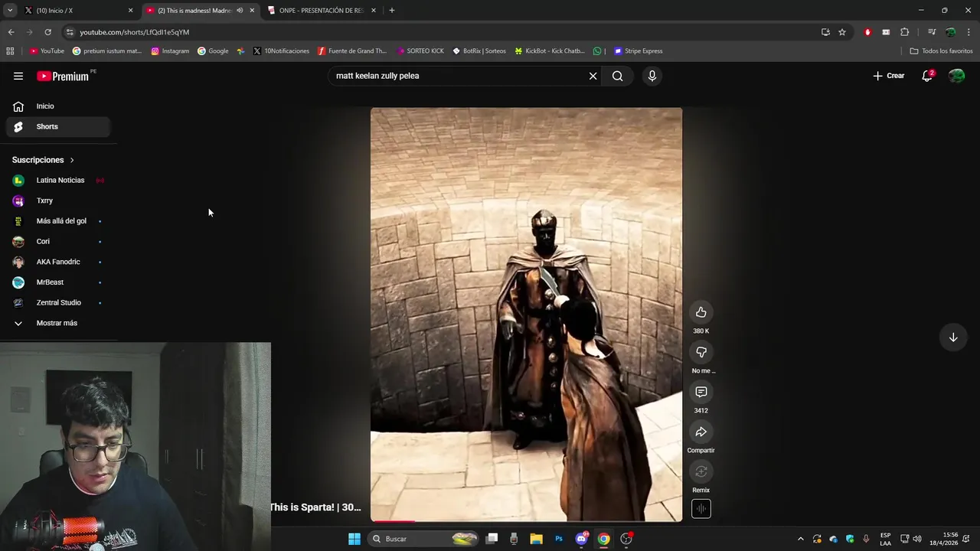Click the magnifier search button
Image resolution: width=980 pixels, height=551 pixels.
pos(617,76)
